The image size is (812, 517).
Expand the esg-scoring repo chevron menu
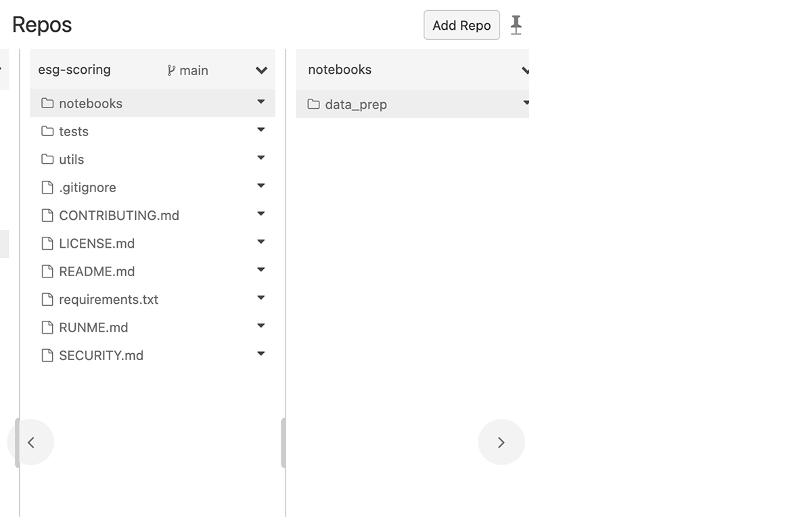261,70
